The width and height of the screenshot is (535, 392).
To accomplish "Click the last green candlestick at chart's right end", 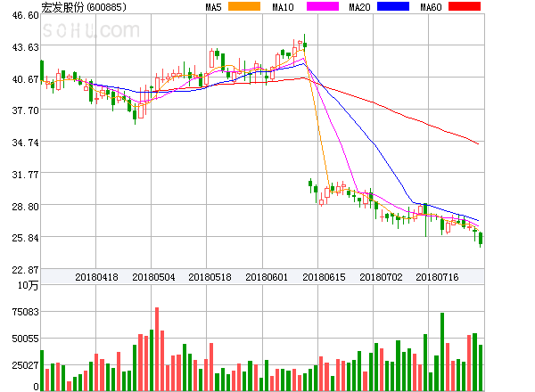I will (481, 239).
